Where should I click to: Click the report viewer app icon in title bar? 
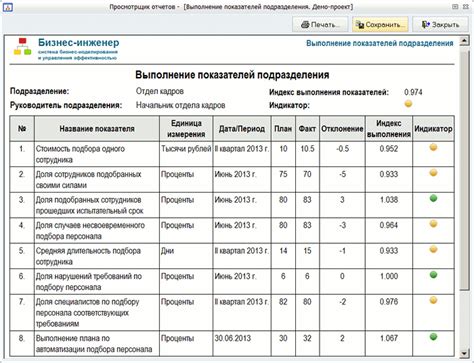(7, 7)
